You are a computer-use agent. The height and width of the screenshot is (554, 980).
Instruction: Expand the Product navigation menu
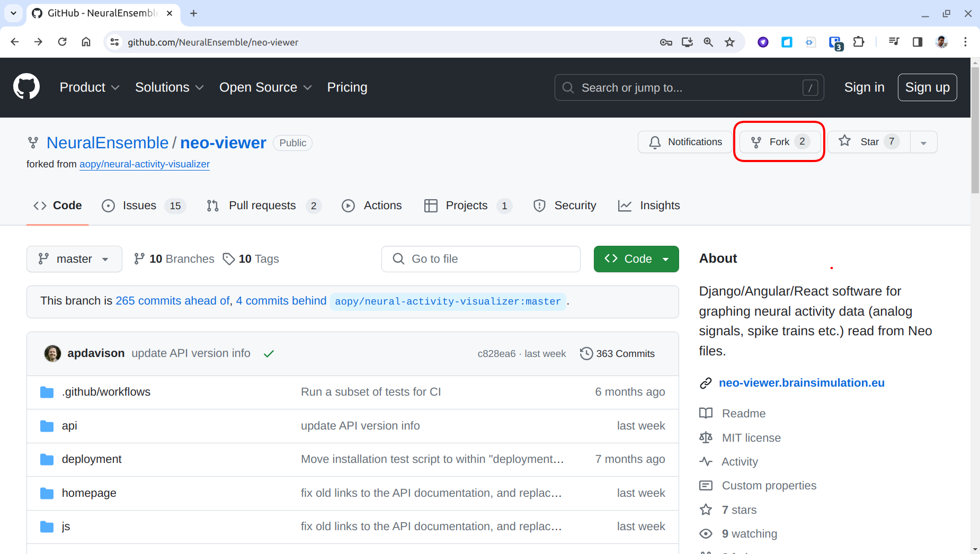(89, 87)
